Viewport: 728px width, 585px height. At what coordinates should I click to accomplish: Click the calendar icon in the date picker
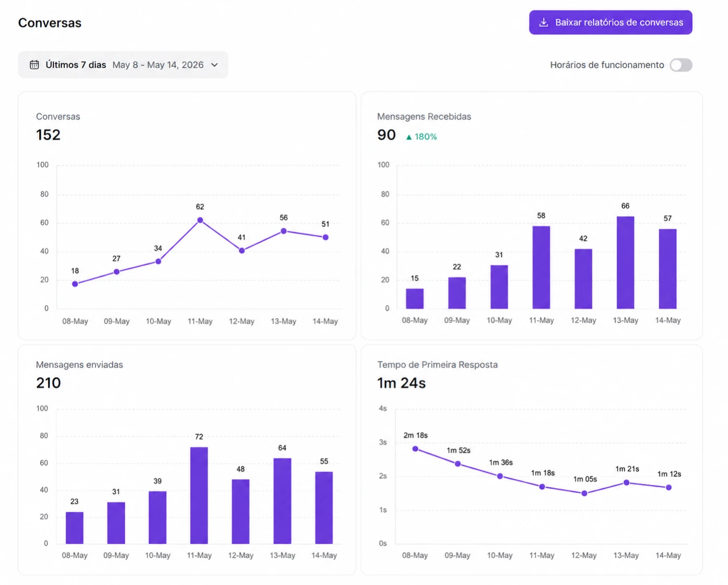pyautogui.click(x=34, y=65)
